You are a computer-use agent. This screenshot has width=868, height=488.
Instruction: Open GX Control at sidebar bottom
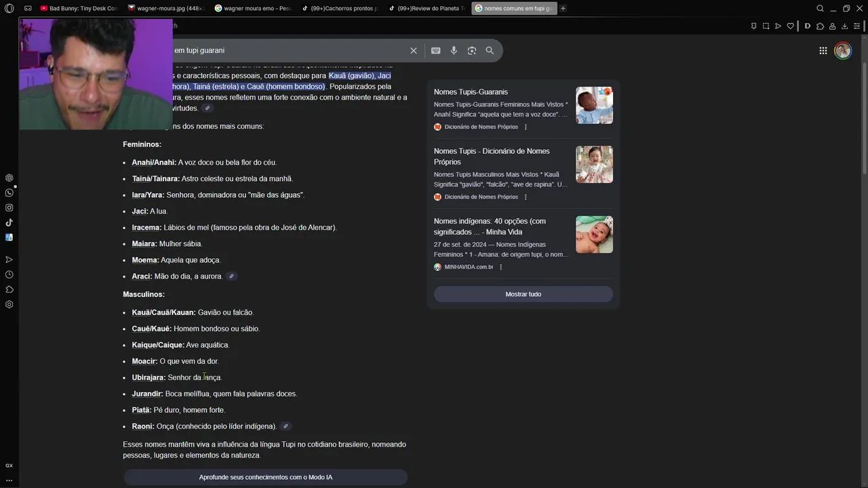point(9,466)
